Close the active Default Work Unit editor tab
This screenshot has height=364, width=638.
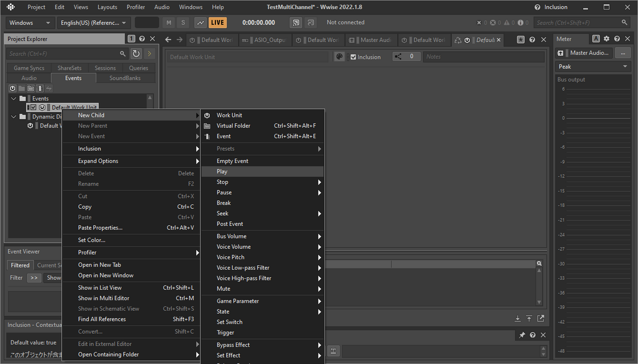[499, 40]
